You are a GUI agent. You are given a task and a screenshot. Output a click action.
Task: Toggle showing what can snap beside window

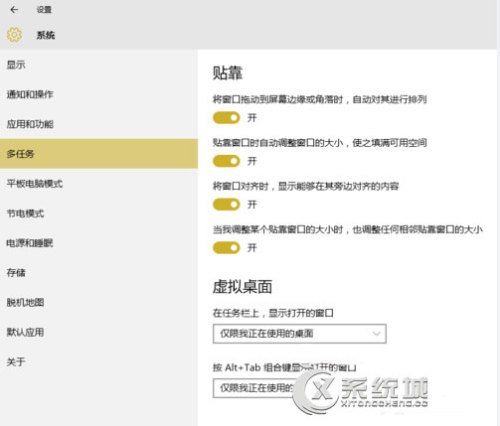coord(226,204)
